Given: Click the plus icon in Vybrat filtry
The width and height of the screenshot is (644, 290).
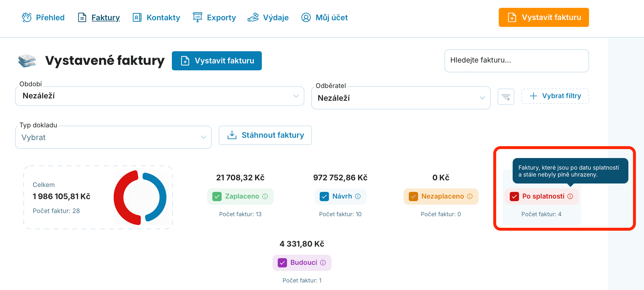Looking at the screenshot, I should click(x=533, y=96).
